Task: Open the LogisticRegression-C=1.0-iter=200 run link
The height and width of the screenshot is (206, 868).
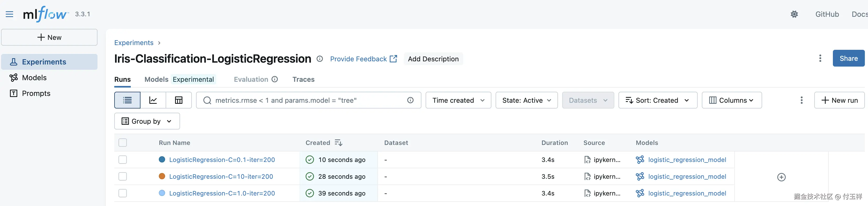Action: click(222, 193)
